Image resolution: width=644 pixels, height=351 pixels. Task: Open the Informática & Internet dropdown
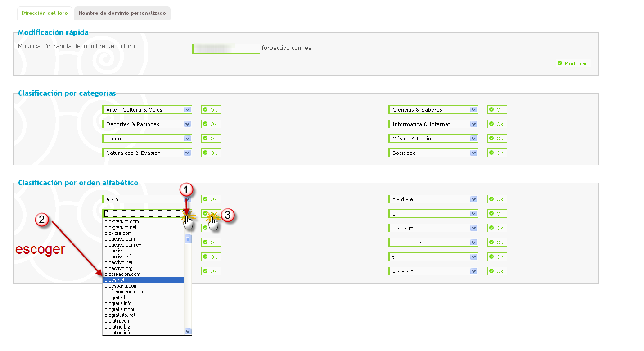tap(433, 124)
